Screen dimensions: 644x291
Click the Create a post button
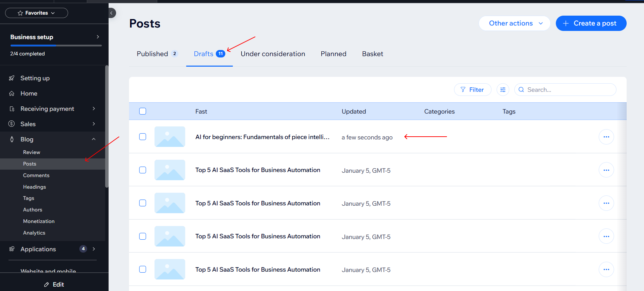[591, 23]
